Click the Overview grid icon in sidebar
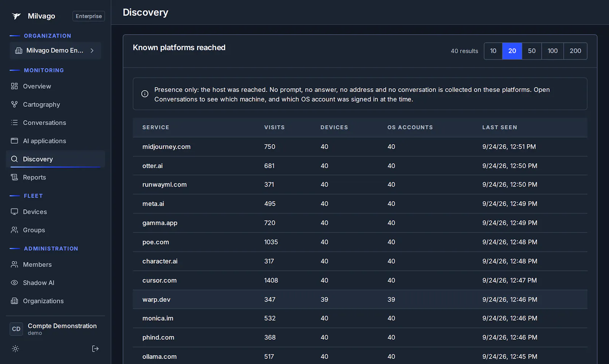Screen dimensions: 609x364 pos(14,86)
